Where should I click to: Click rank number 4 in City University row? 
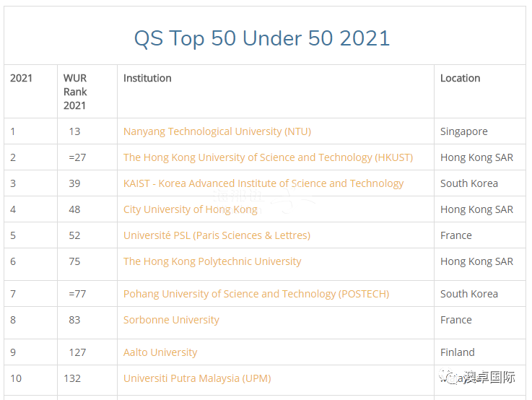(13, 209)
